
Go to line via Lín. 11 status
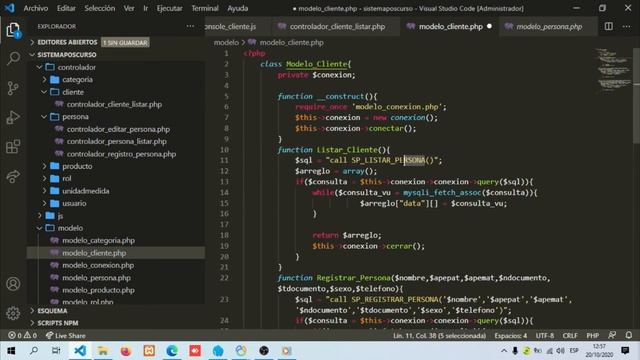[x=439, y=336]
